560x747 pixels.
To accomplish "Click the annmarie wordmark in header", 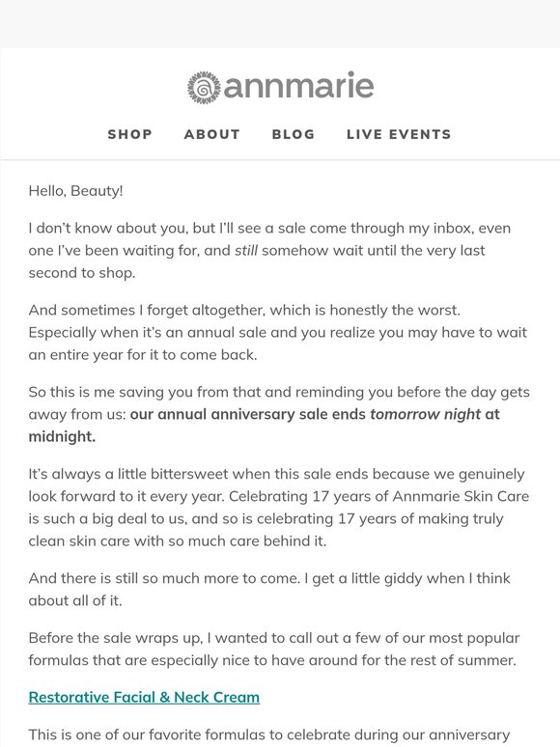I will click(x=298, y=86).
